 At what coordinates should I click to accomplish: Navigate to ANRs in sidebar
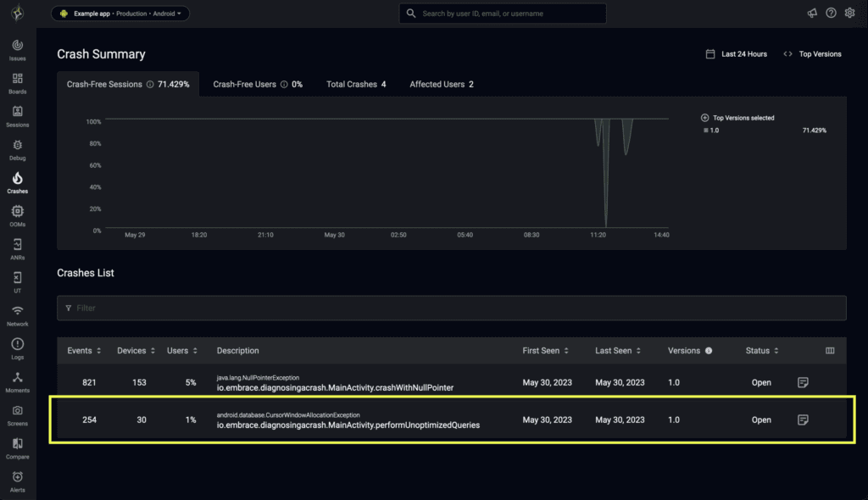point(17,249)
